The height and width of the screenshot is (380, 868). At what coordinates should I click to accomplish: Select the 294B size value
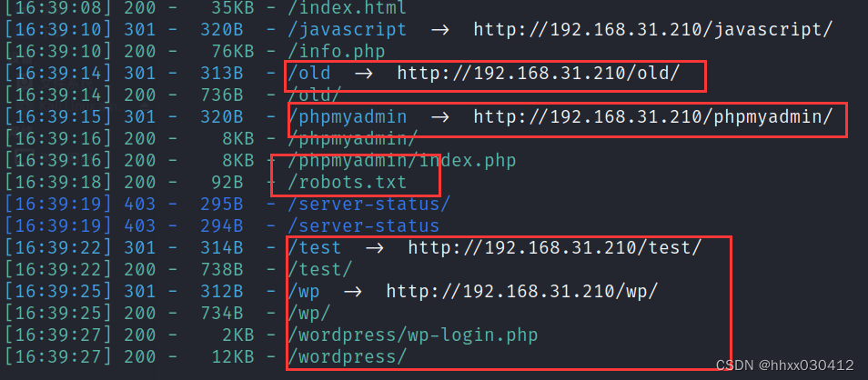(x=222, y=226)
